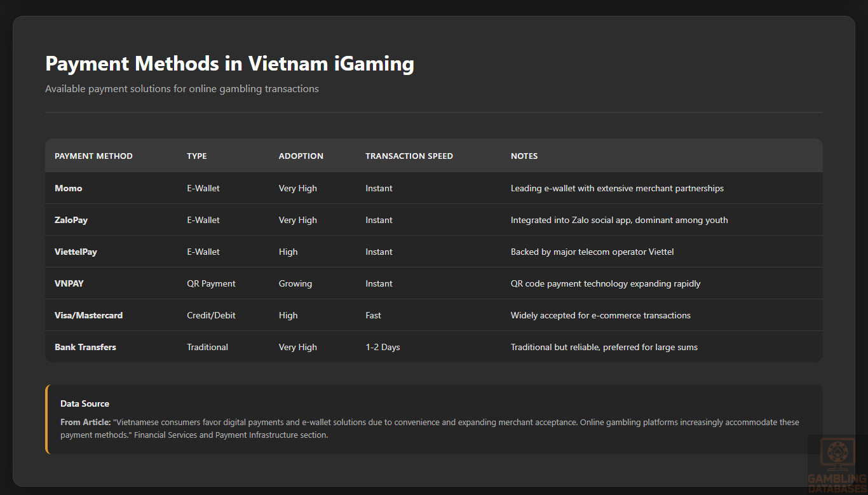
Task: Click the Data Source heading
Action: 85,404
